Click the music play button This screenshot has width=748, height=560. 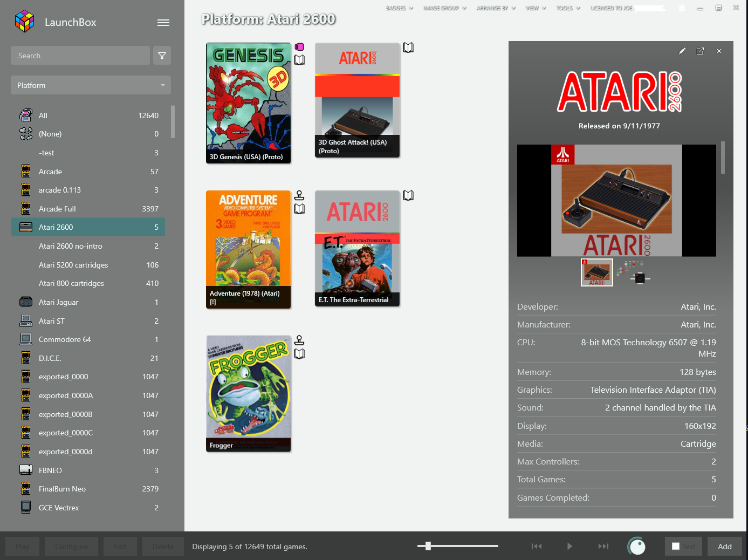pyautogui.click(x=569, y=547)
